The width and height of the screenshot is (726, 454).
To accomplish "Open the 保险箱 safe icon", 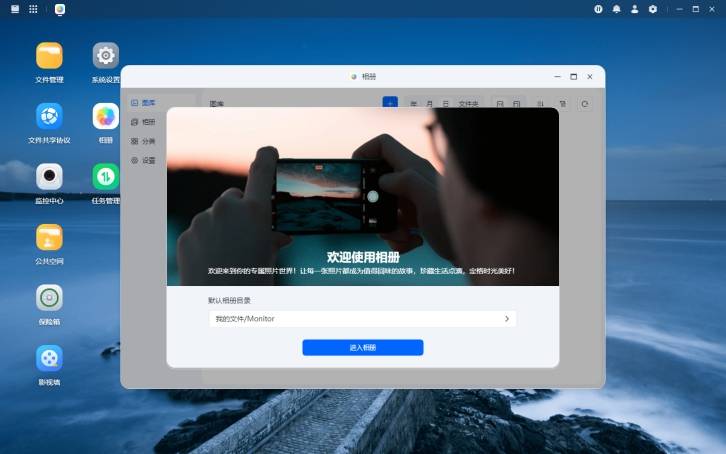I will pyautogui.click(x=49, y=298).
